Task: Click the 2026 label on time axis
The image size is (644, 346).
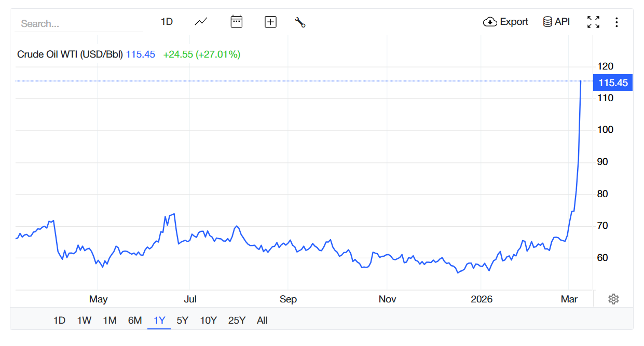Action: 482,299
